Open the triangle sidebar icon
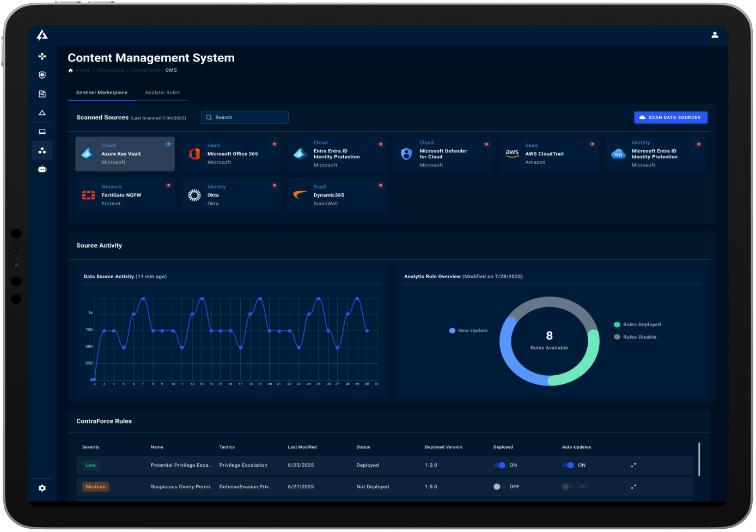This screenshot has height=532, width=756. 42,113
